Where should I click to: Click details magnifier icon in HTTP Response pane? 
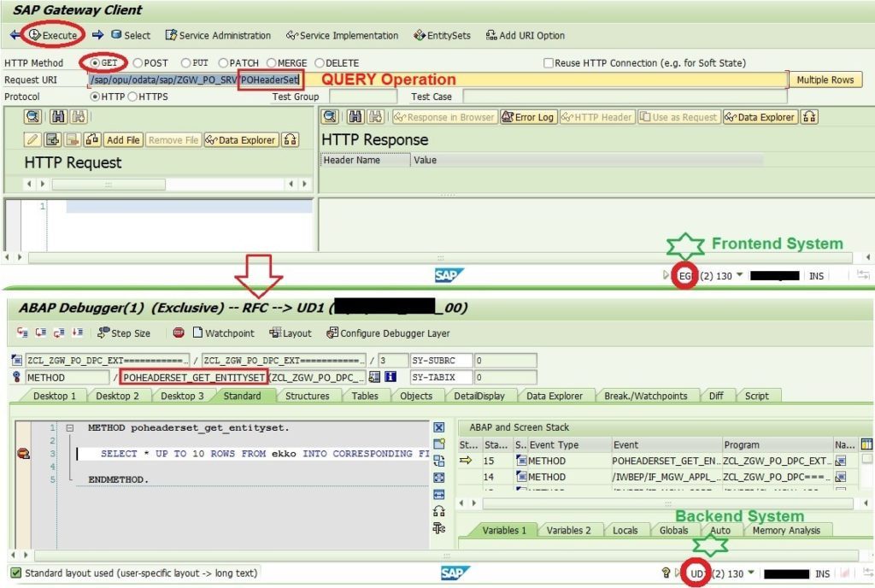[331, 116]
